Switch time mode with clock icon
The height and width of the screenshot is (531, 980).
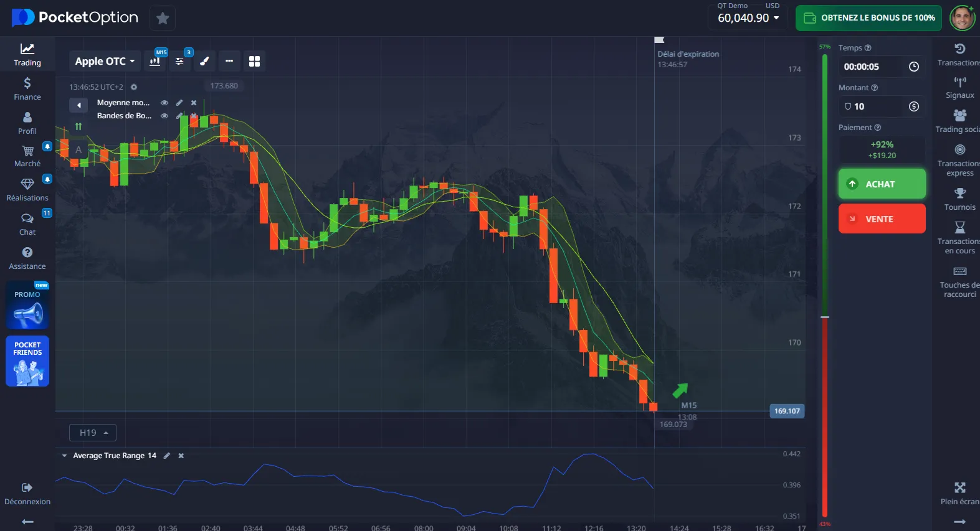coord(914,67)
